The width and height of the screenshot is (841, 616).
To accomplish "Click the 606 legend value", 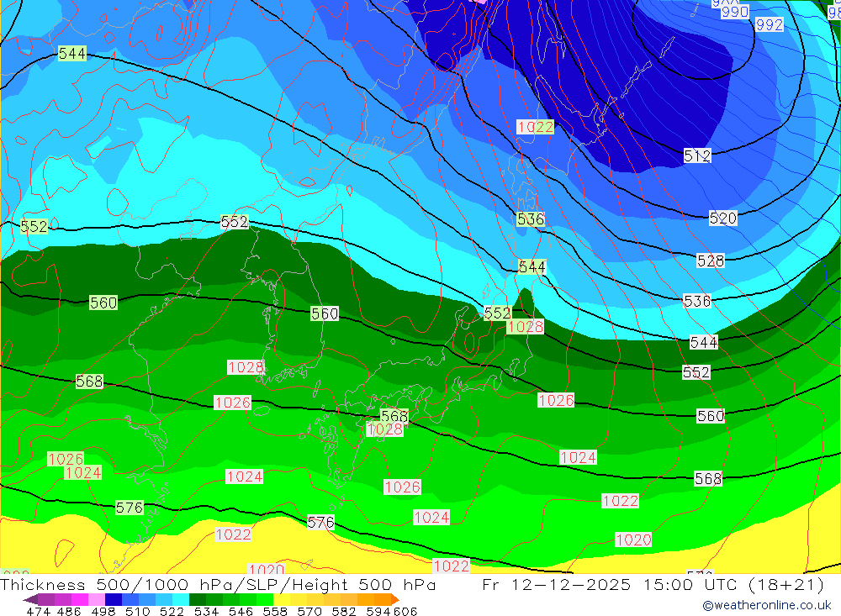I will coord(405,611).
